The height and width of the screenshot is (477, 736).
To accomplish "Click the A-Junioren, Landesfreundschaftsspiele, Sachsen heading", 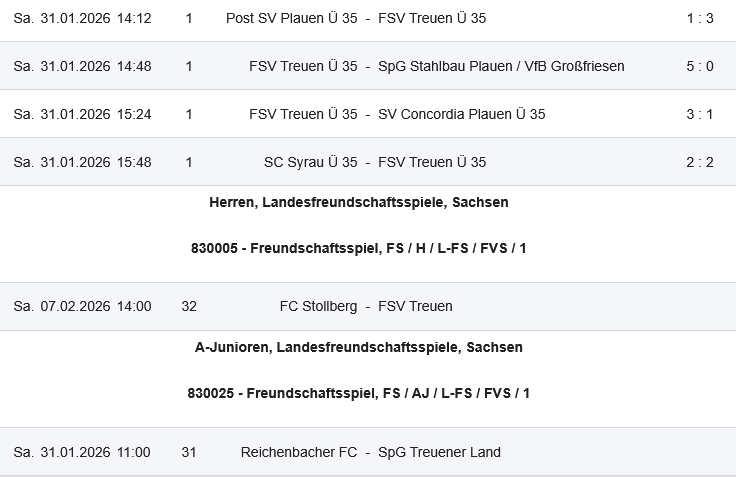I will 358,347.
